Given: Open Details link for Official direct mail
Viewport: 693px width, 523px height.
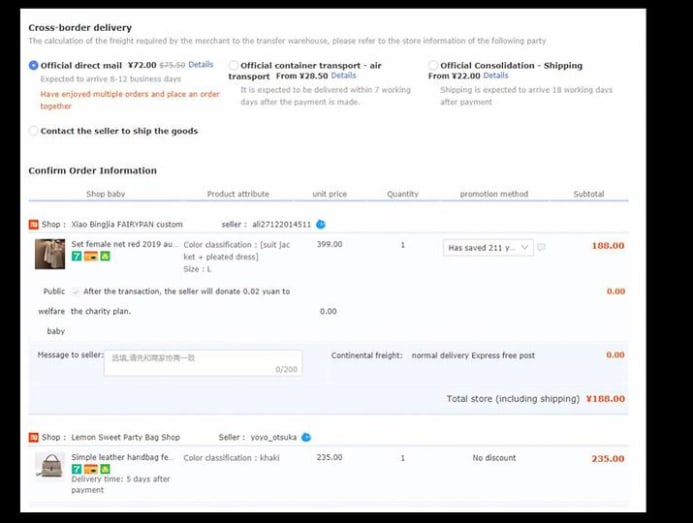Looking at the screenshot, I should click(201, 65).
